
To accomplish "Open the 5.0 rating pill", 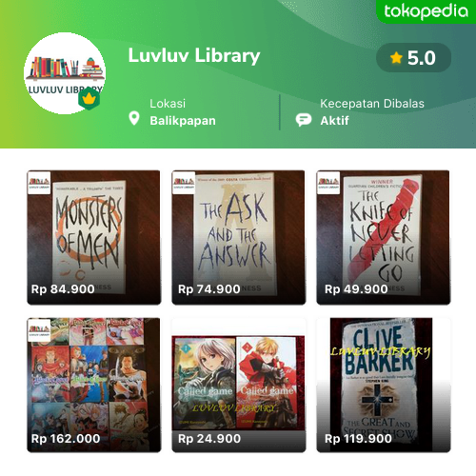I will (413, 58).
